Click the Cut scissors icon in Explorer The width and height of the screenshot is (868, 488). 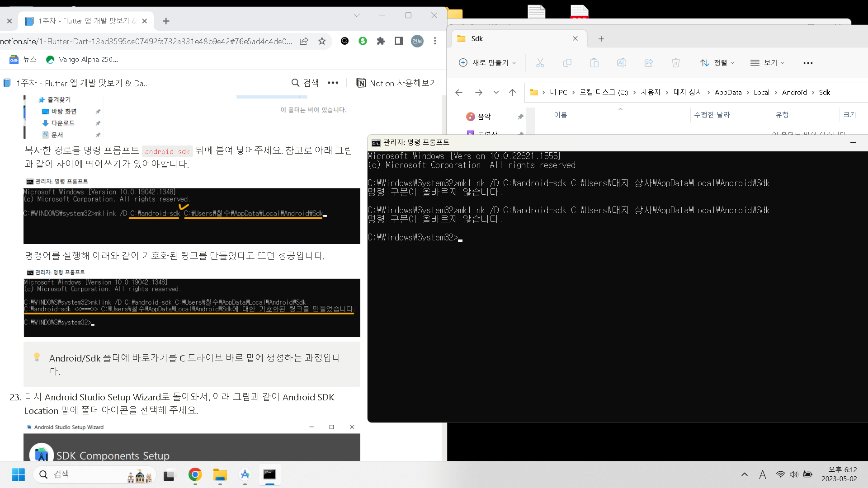click(540, 63)
